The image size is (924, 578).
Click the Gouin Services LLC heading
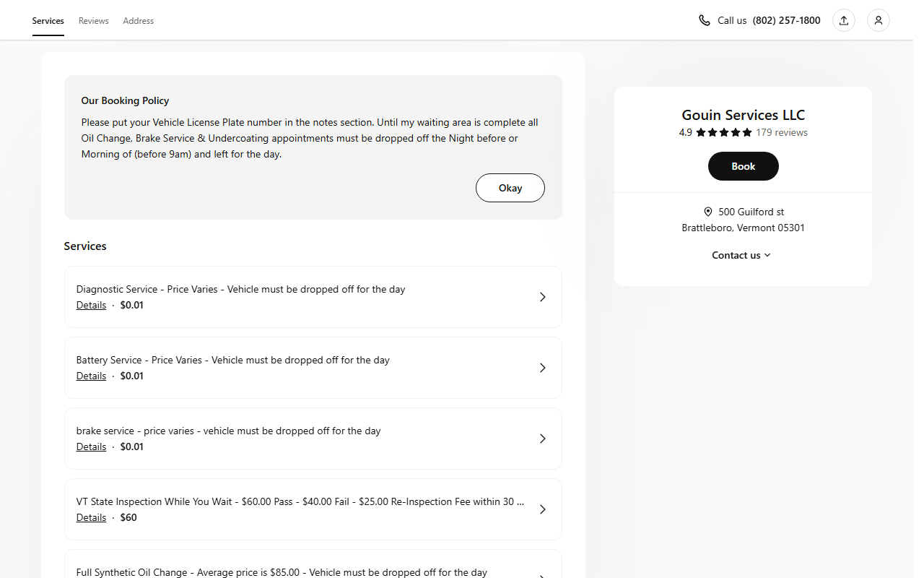[744, 115]
